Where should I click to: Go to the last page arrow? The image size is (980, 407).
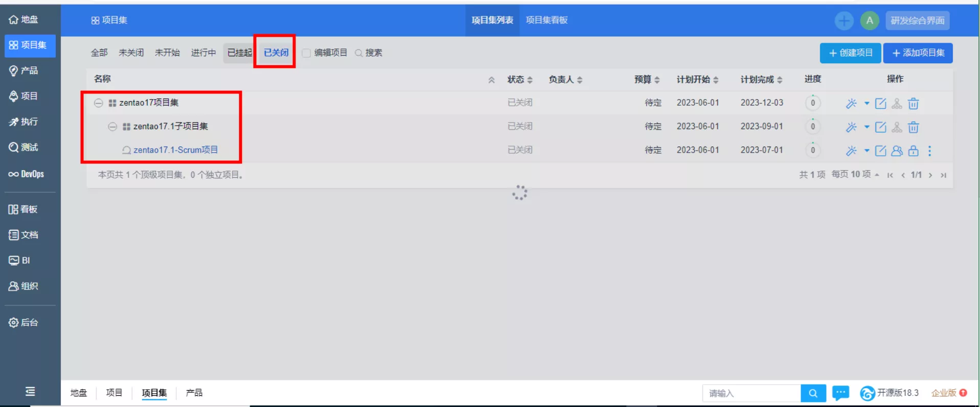point(944,175)
